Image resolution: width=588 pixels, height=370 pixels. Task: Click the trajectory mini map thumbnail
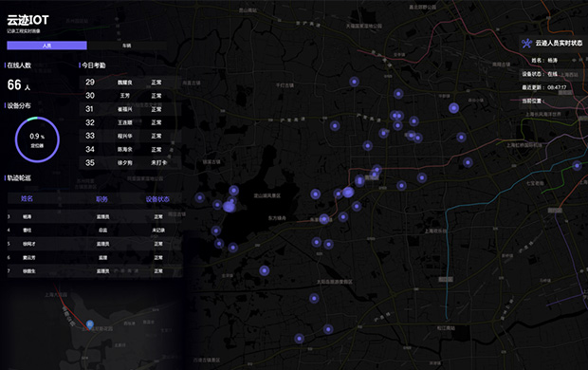(x=92, y=324)
